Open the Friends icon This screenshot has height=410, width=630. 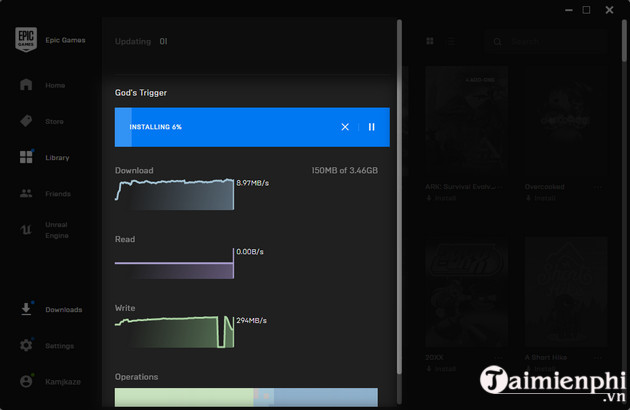(26, 193)
